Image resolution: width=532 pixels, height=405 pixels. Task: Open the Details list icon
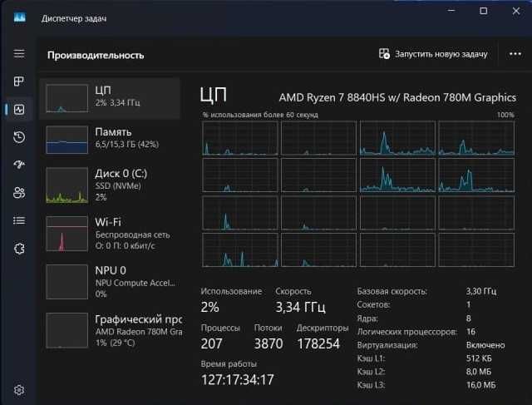pos(19,220)
